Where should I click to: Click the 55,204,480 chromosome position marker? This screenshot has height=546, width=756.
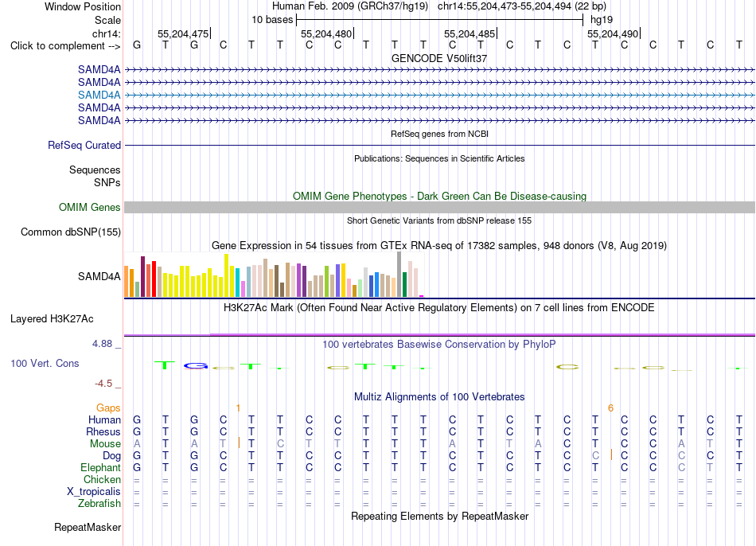click(x=326, y=33)
